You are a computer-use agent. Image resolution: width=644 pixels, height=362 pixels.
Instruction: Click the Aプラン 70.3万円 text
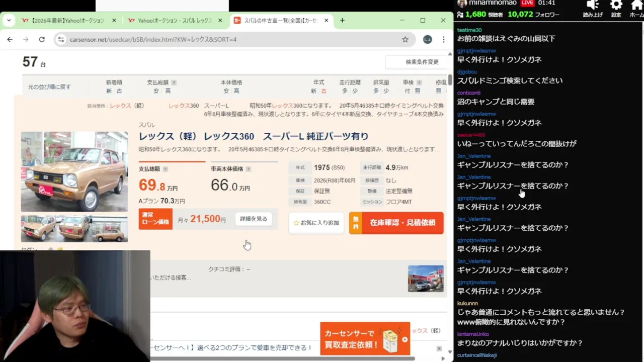click(162, 201)
